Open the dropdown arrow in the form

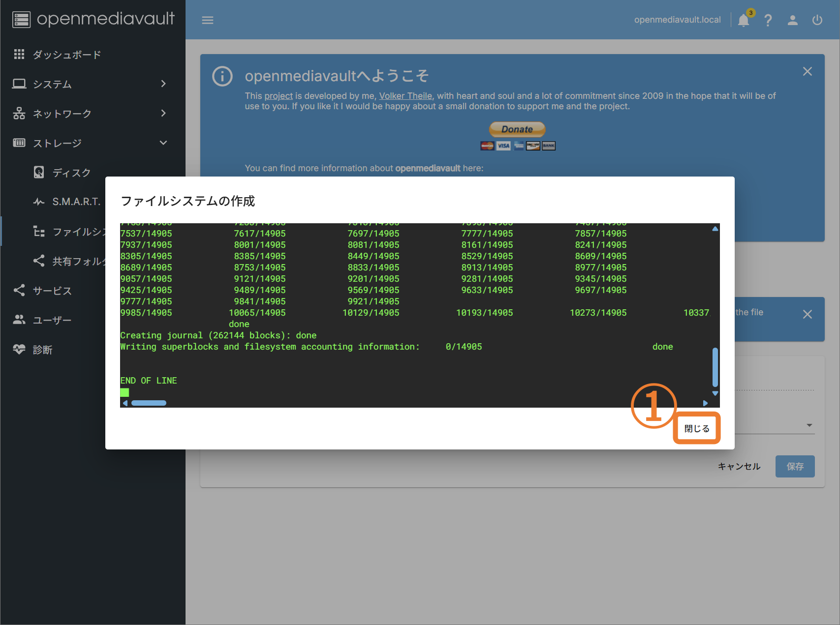pyautogui.click(x=809, y=425)
